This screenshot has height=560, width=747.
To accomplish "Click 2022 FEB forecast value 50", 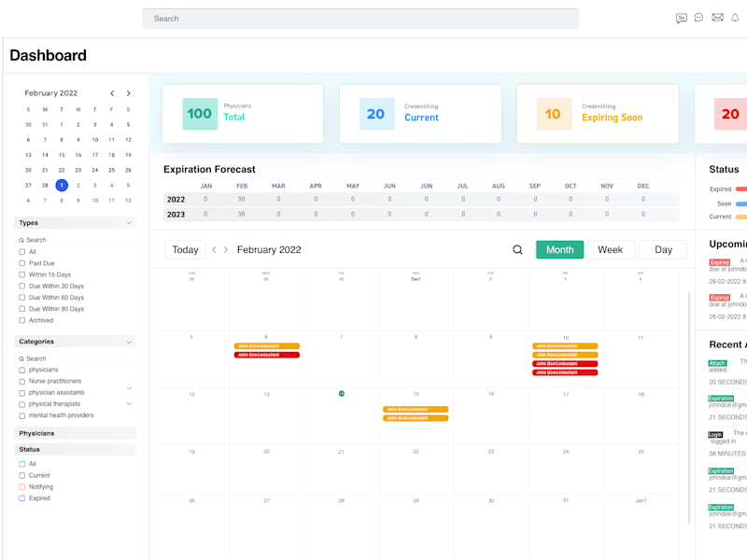I will [242, 199].
